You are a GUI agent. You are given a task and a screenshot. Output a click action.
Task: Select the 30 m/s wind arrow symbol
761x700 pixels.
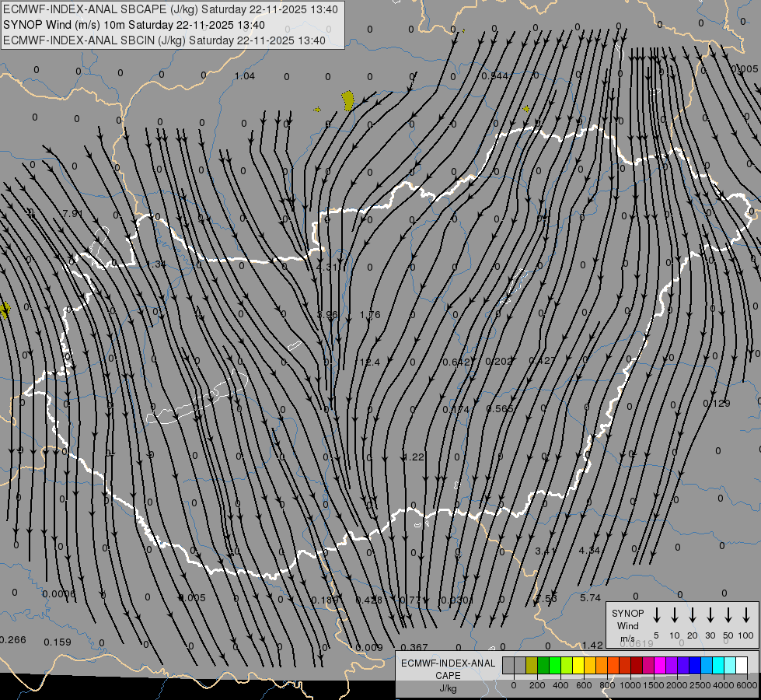(710, 615)
